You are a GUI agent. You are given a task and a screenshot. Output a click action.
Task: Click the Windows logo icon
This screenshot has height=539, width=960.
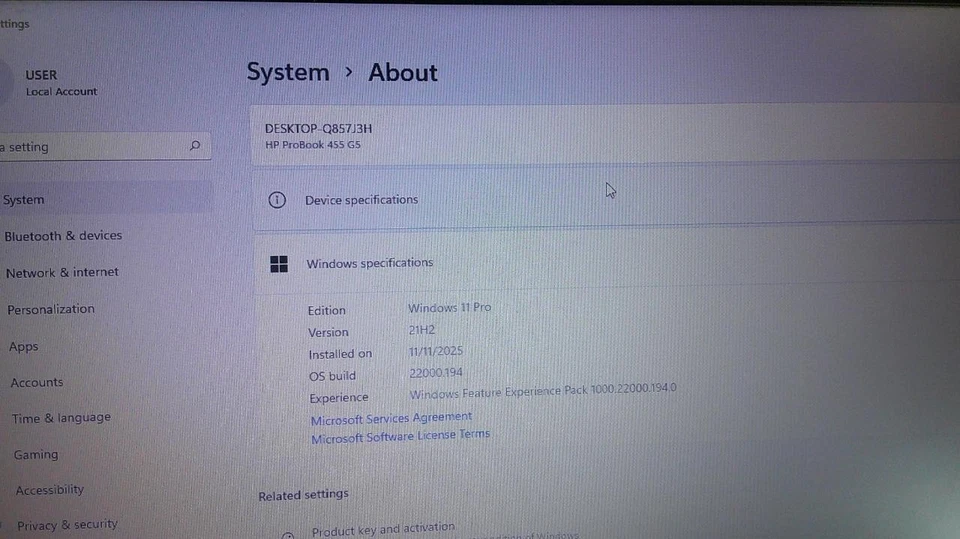coord(279,264)
